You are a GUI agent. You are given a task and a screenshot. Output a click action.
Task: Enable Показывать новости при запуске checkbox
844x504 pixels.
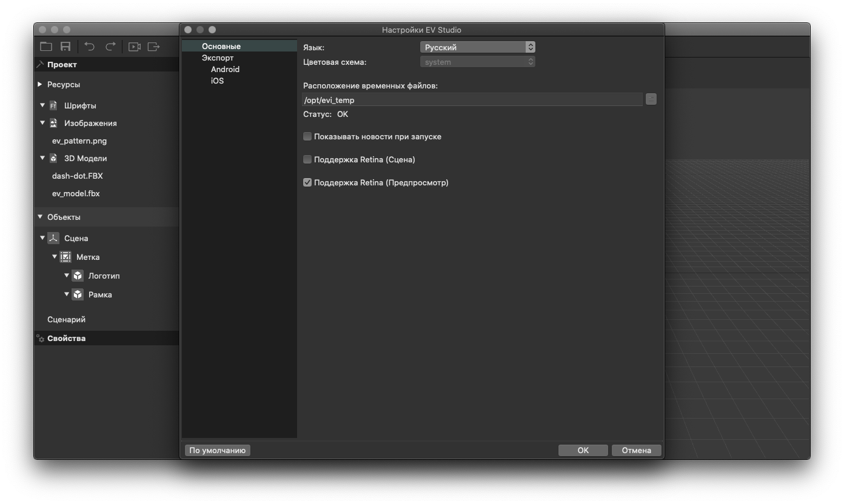307,136
